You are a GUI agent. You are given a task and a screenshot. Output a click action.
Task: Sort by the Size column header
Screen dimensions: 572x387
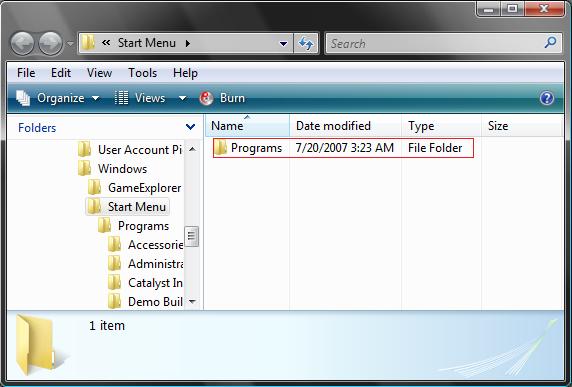point(522,126)
